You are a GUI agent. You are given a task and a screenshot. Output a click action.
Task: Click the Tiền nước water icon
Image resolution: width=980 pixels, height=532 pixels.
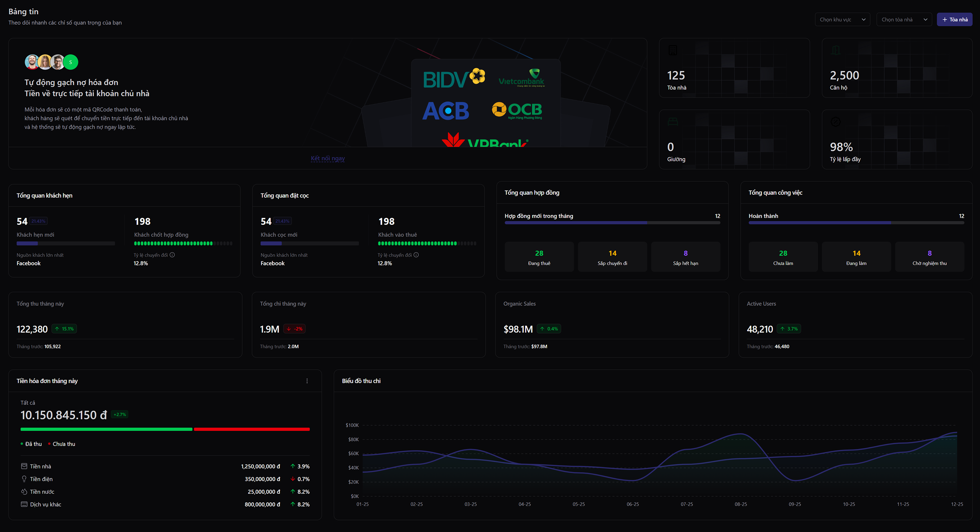pyautogui.click(x=24, y=492)
